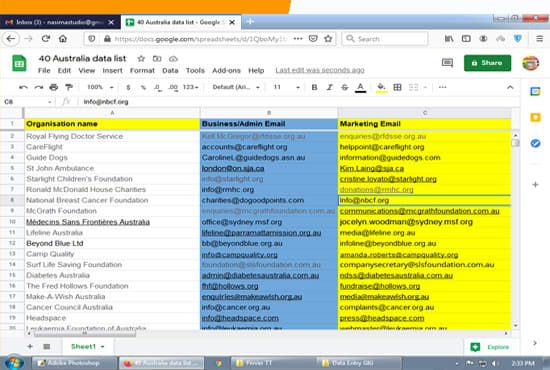Go to browser home page
Image resolution: width=550 pixels, height=370 pixels.
point(63,39)
